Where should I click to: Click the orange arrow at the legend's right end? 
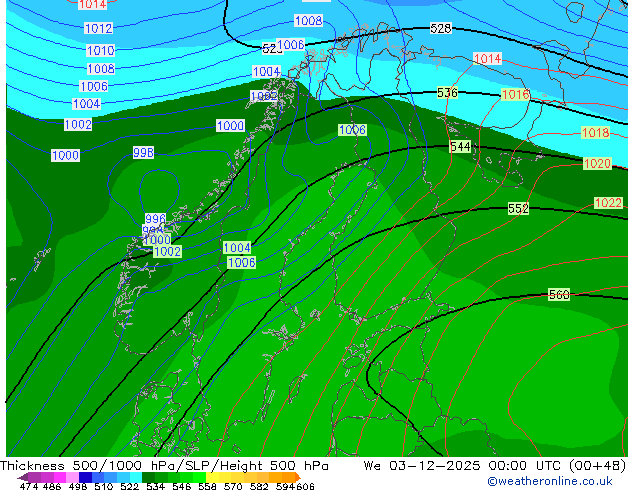[x=298, y=477]
